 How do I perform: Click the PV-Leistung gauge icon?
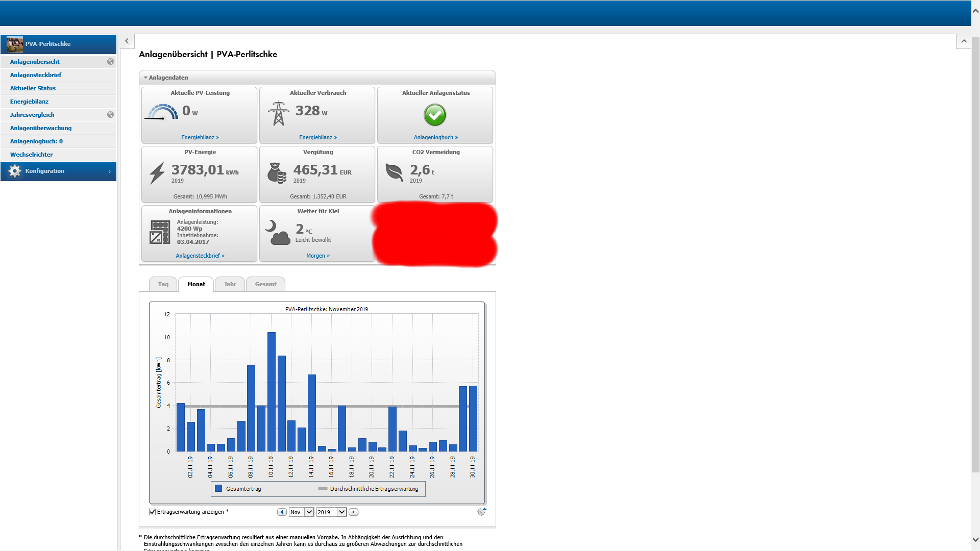tap(163, 113)
